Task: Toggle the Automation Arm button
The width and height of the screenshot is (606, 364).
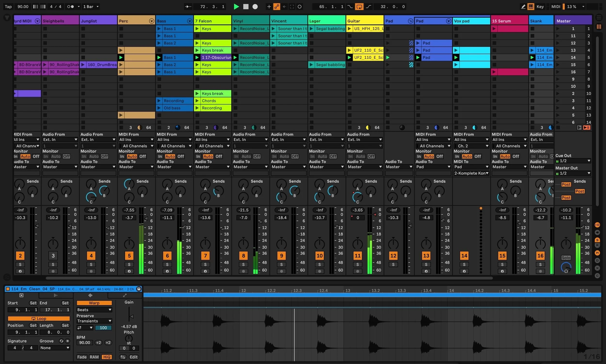Action: pyautogui.click(x=277, y=7)
